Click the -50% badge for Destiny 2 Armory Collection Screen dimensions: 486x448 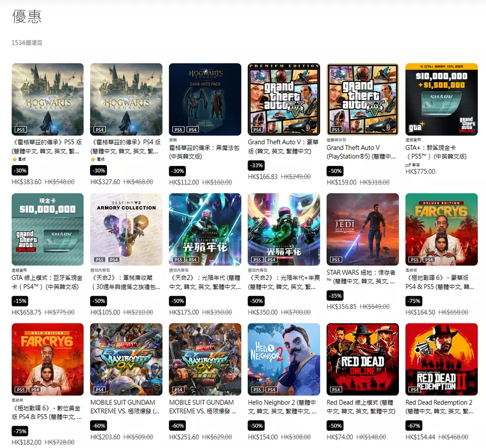[x=99, y=301]
